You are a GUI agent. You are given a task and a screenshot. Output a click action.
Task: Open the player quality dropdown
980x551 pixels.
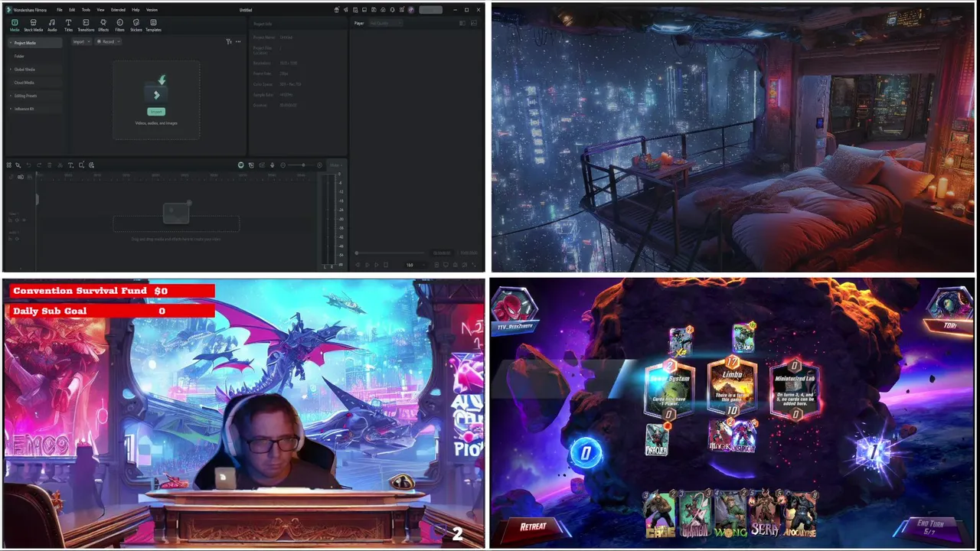[386, 23]
